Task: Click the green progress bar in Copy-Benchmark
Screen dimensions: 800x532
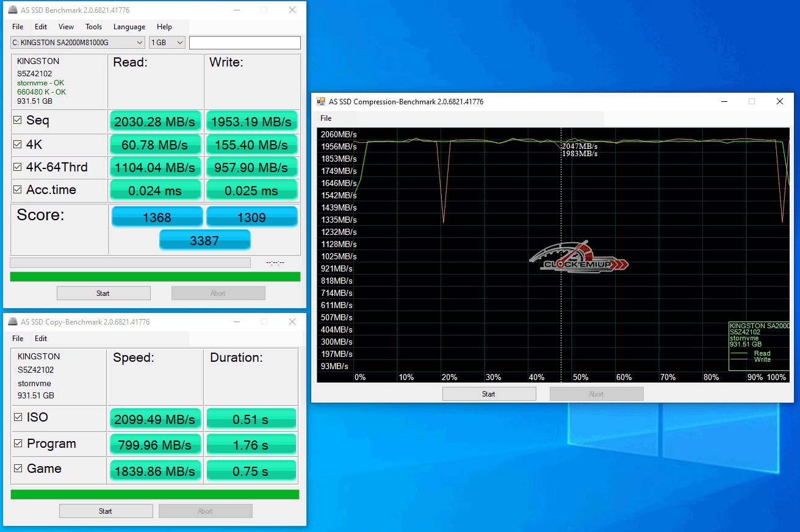Action: [x=155, y=494]
